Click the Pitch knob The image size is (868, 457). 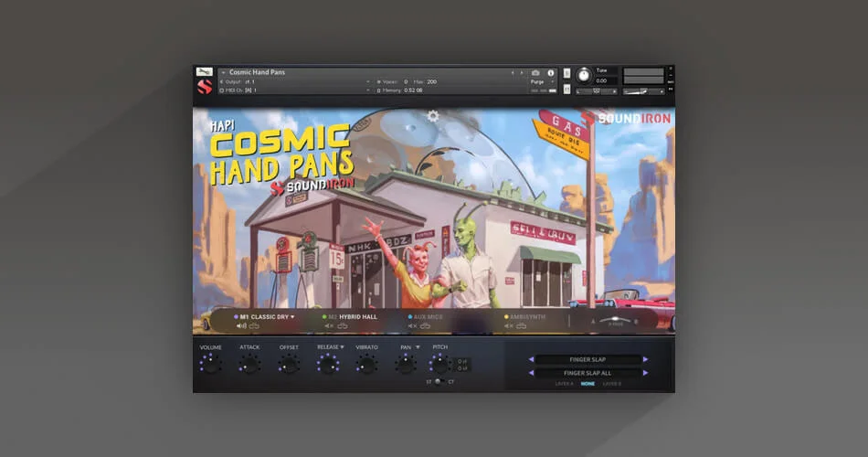click(x=440, y=365)
